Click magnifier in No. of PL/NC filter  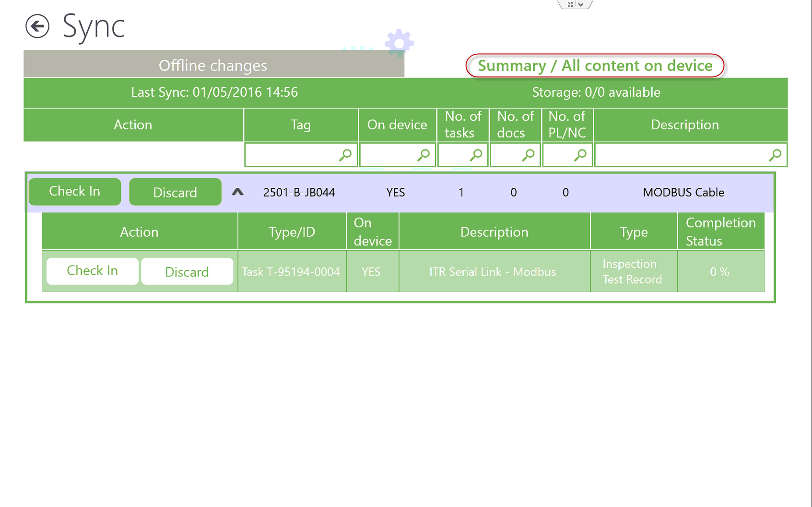[580, 155]
